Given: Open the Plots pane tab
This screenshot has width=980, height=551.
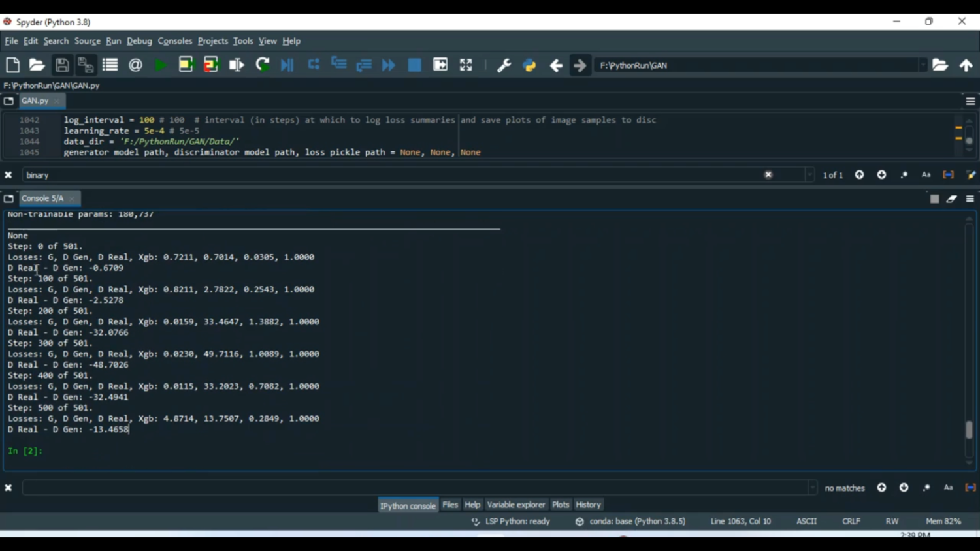Looking at the screenshot, I should [x=561, y=505].
